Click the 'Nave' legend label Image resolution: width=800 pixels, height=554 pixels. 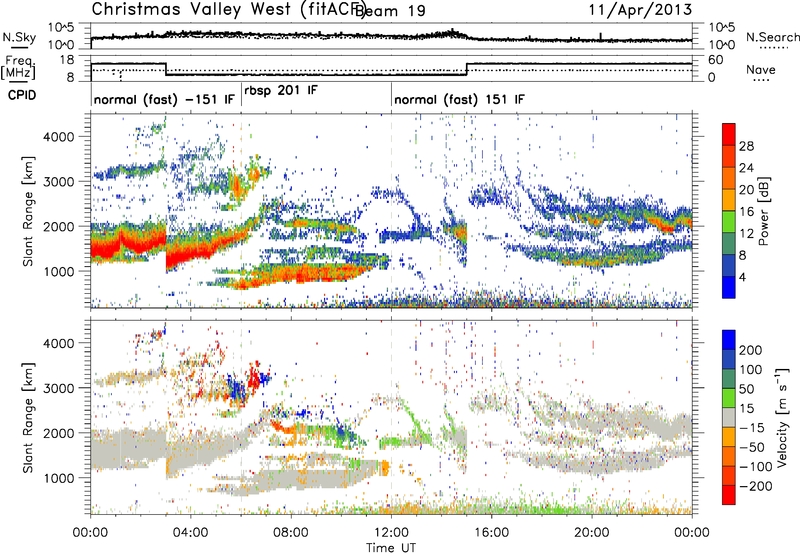pos(761,69)
